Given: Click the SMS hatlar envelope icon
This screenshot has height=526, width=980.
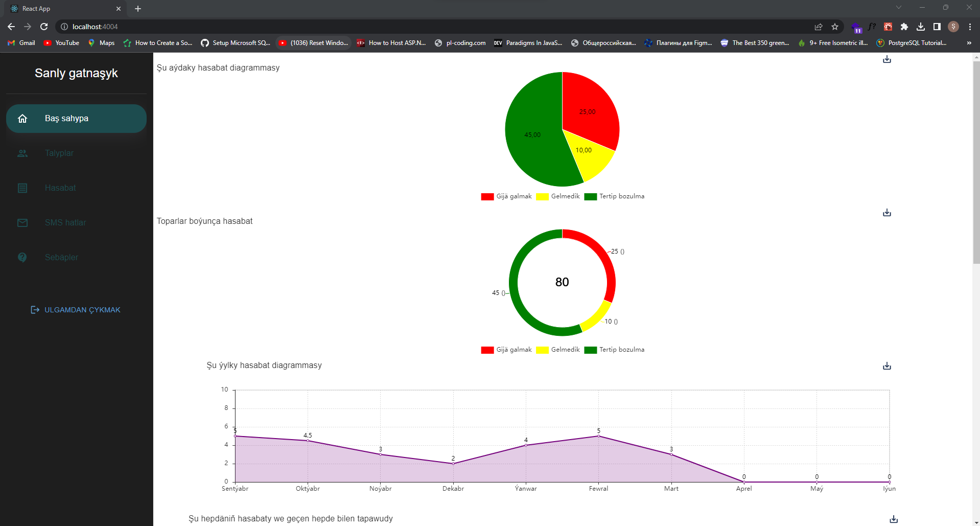Looking at the screenshot, I should point(22,223).
